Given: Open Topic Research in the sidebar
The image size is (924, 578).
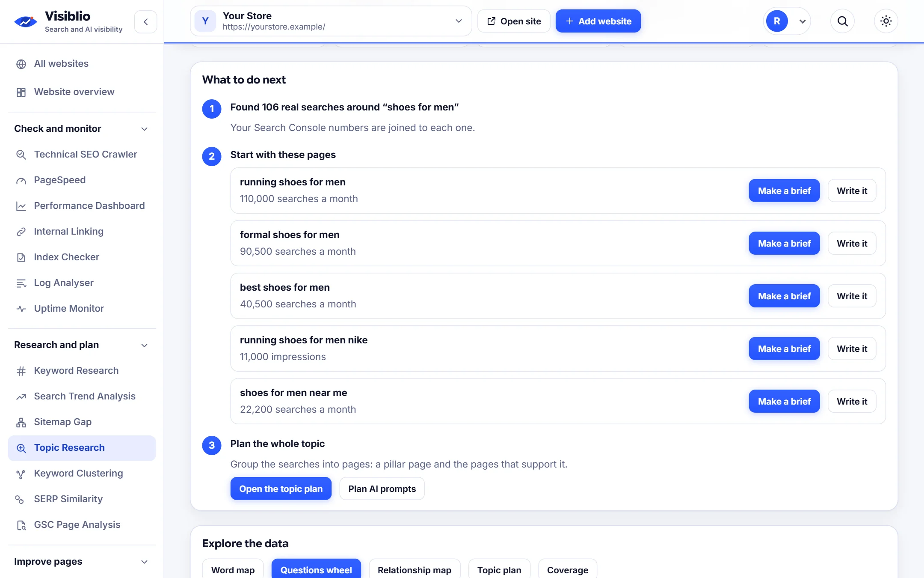Looking at the screenshot, I should click(82, 448).
